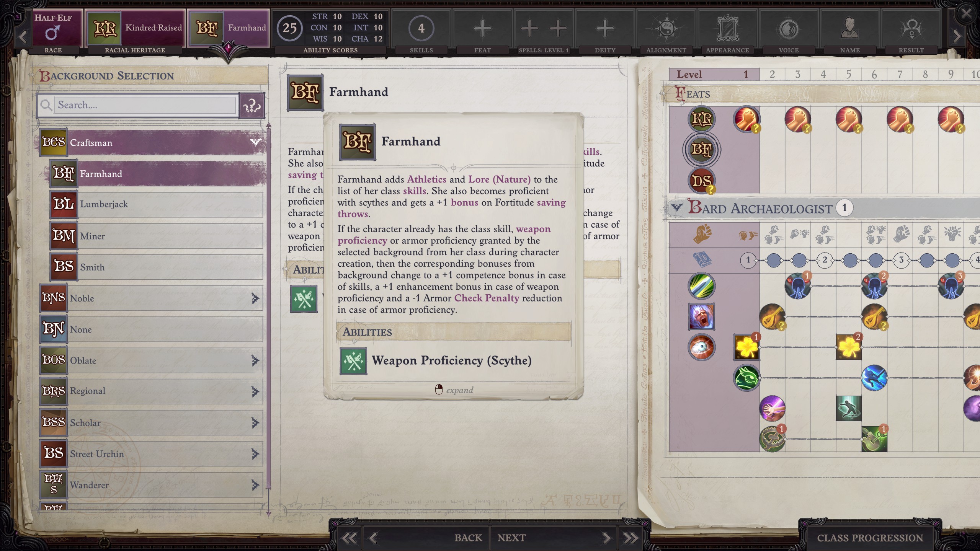Click the green eye ability icon

pos(746,378)
